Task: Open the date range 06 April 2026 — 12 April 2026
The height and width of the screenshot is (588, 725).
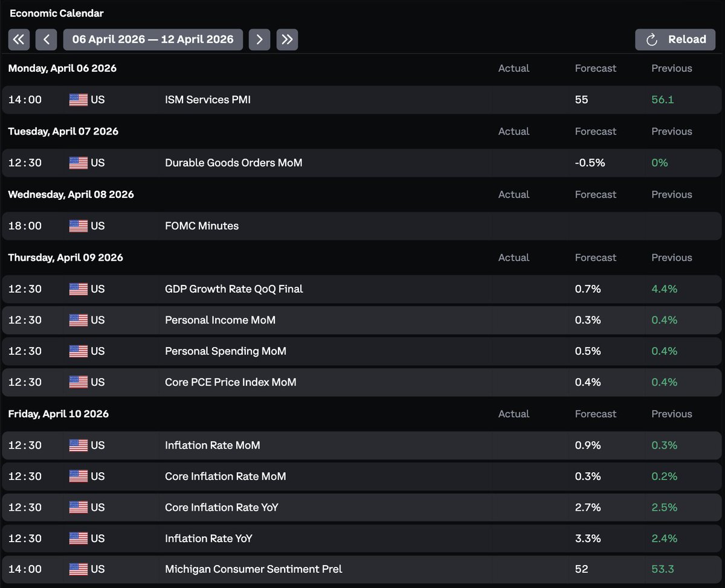Action: 153,40
